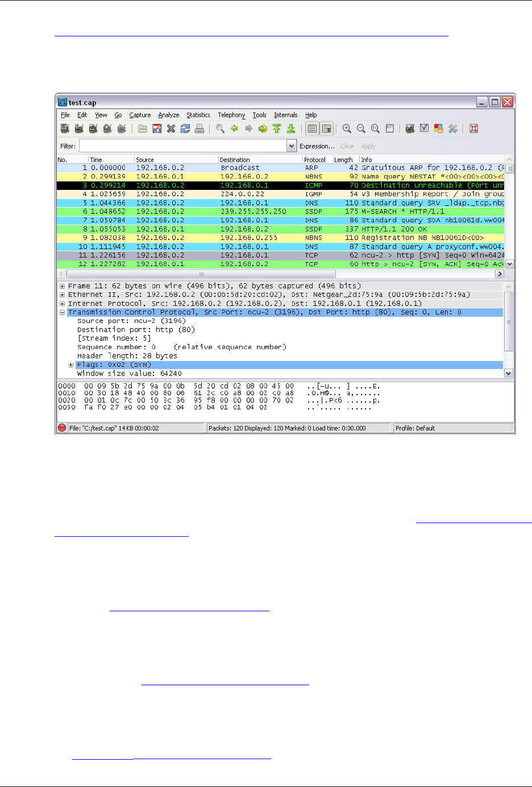Viewport: 532px width, 787px height.
Task: Open the Tools menu
Action: [260, 115]
